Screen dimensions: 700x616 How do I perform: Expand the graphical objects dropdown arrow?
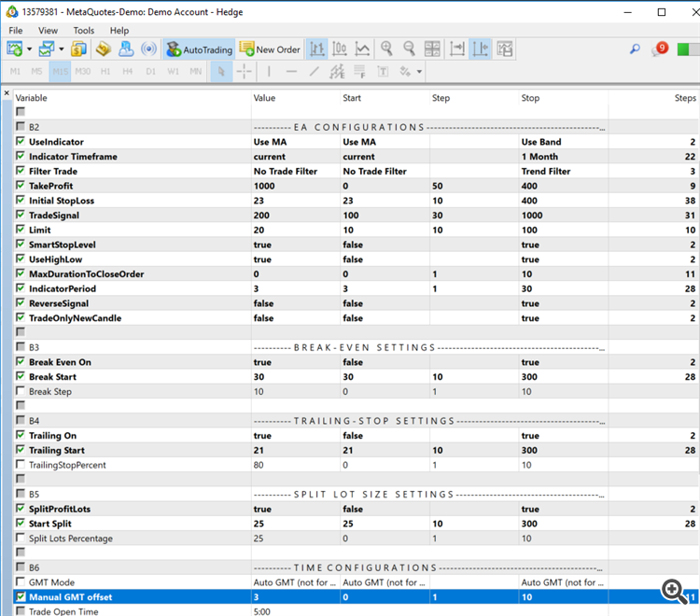(x=420, y=72)
